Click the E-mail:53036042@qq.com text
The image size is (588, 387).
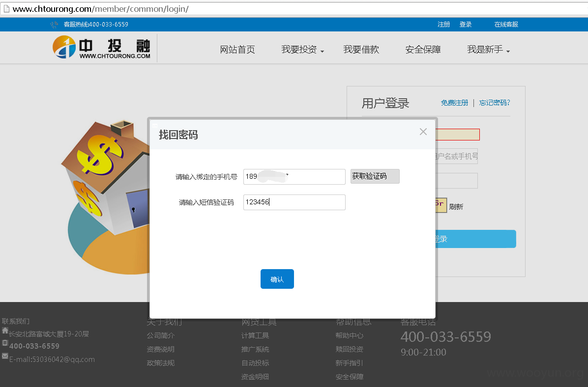[x=52, y=359]
